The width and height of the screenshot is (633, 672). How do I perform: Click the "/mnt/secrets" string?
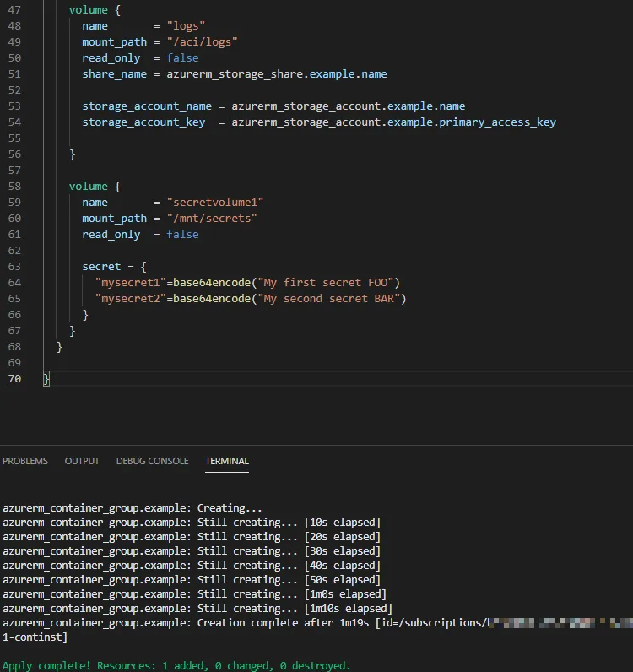pos(212,219)
